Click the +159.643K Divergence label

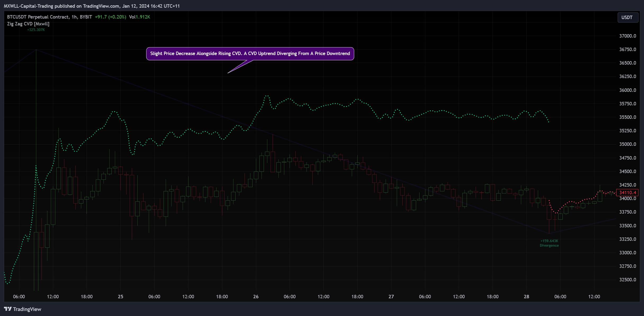tap(549, 243)
